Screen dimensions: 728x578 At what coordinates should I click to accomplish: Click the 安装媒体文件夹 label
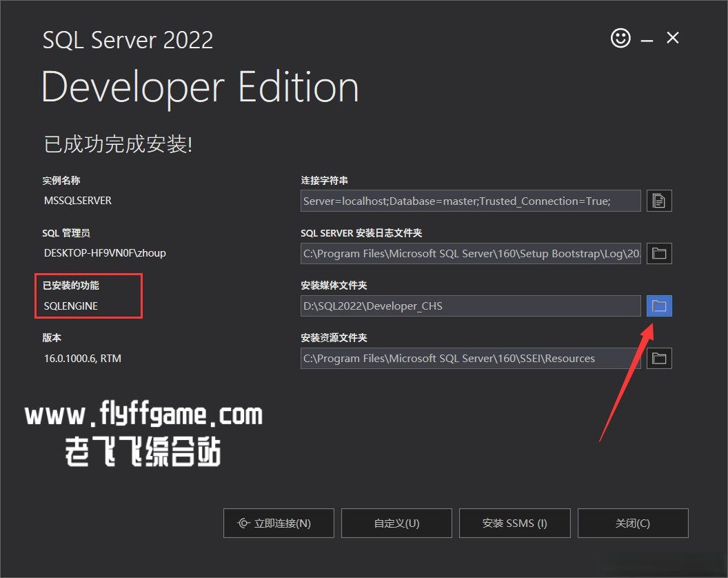click(x=334, y=286)
